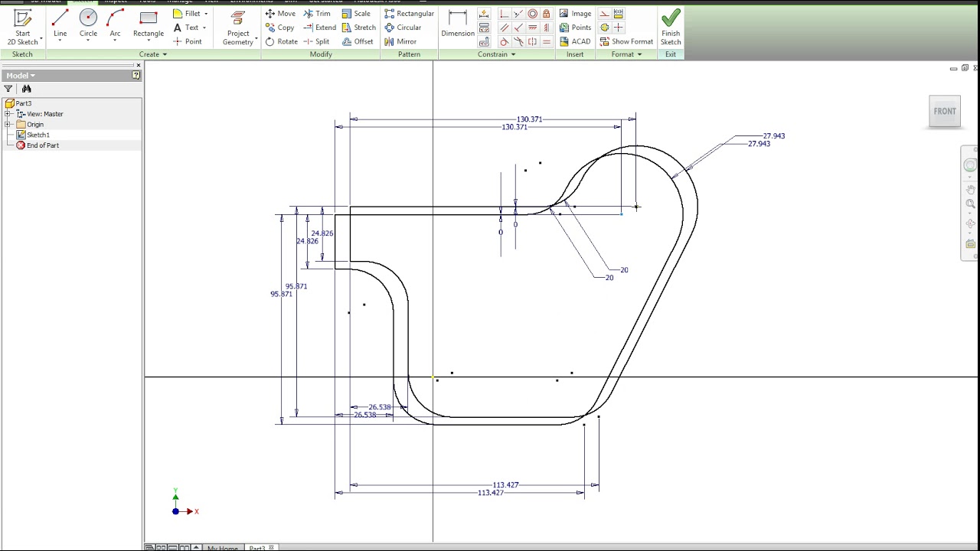Image resolution: width=980 pixels, height=551 pixels.
Task: Select the Arc sketch tool
Action: (x=115, y=23)
